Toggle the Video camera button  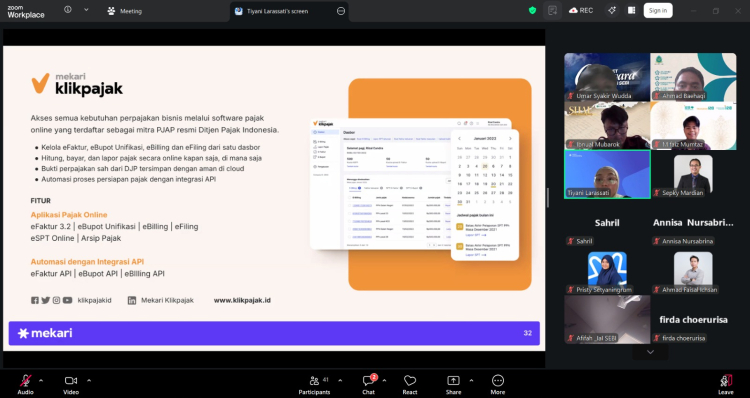click(x=71, y=385)
